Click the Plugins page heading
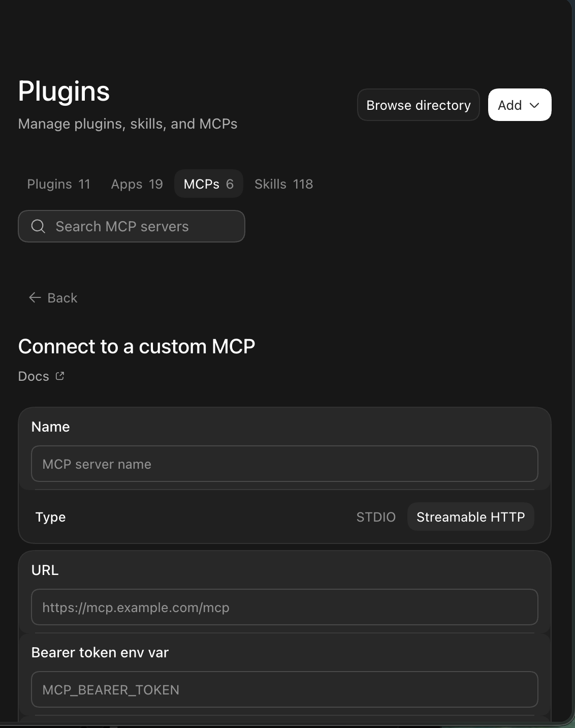This screenshot has height=728, width=575. (x=64, y=92)
